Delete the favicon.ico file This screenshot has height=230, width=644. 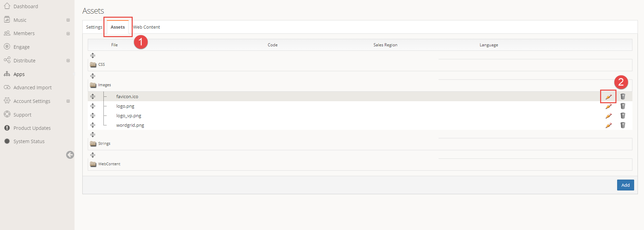click(623, 97)
